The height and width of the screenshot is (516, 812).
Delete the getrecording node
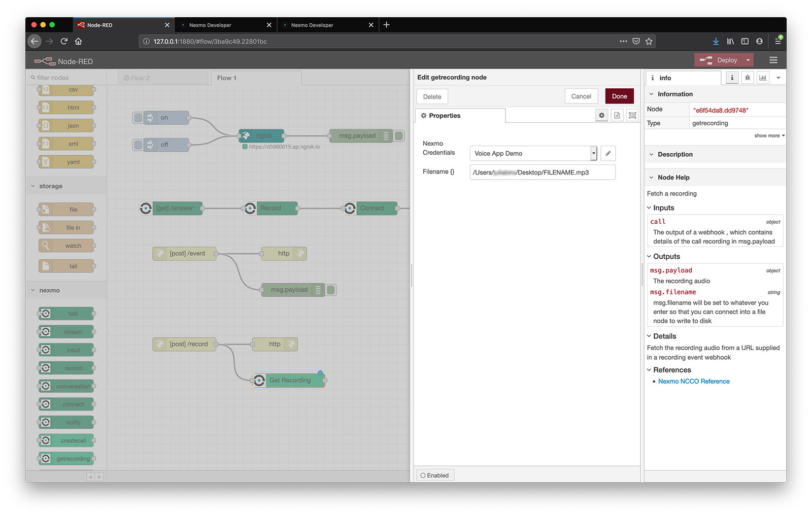(x=432, y=96)
